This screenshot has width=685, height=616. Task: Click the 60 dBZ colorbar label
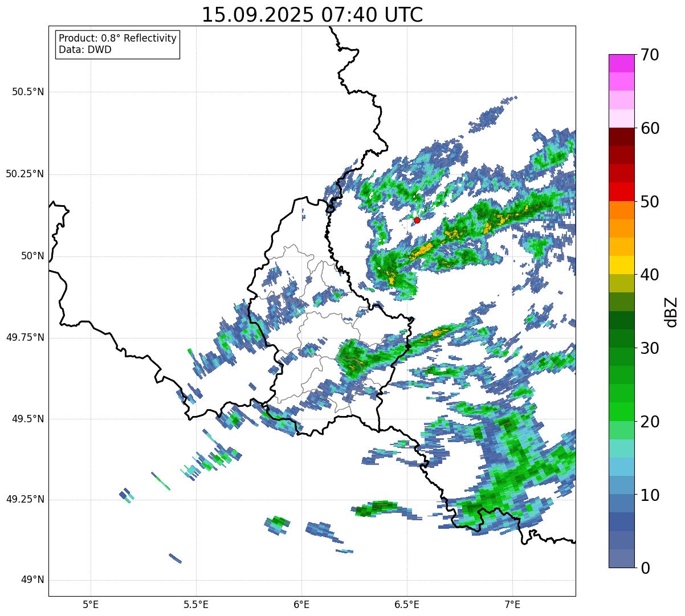[x=650, y=128]
